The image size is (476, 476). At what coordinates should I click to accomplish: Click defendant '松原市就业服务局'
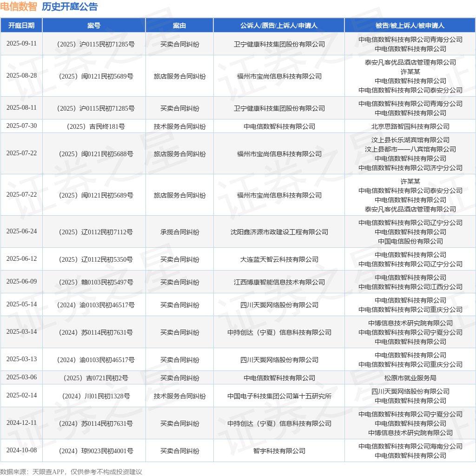click(410, 377)
